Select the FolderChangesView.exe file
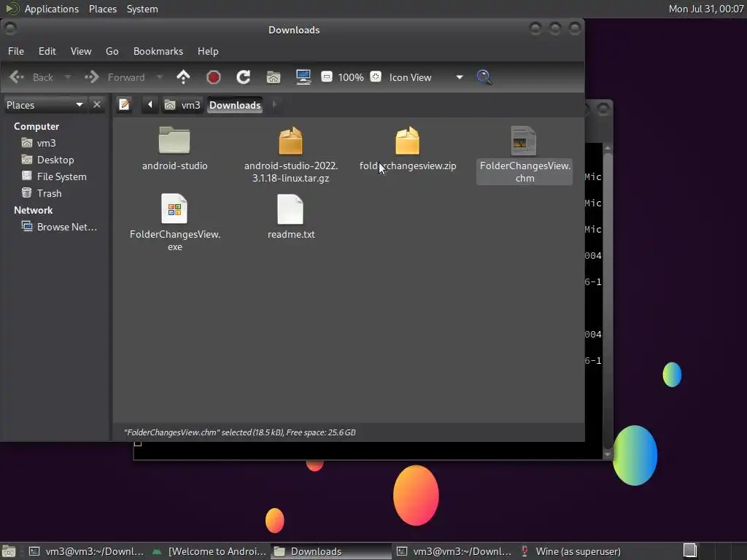The image size is (747, 560). tap(175, 222)
